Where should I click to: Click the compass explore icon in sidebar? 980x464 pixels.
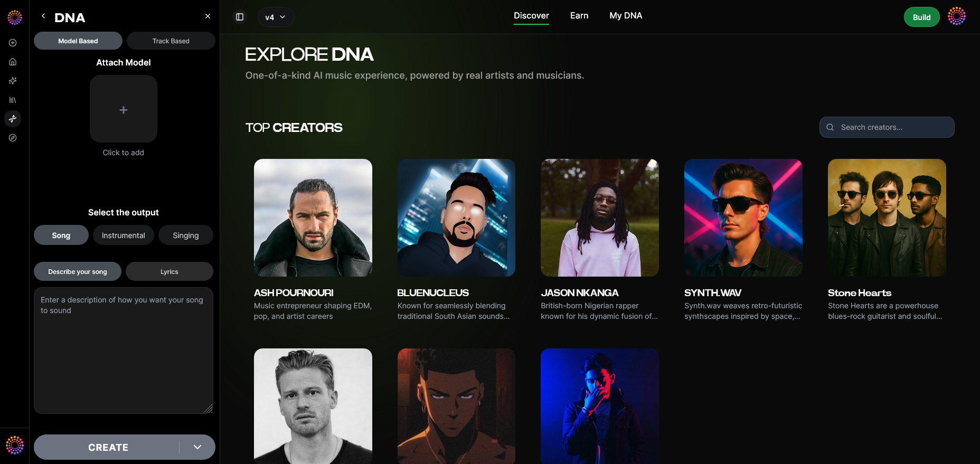(13, 138)
